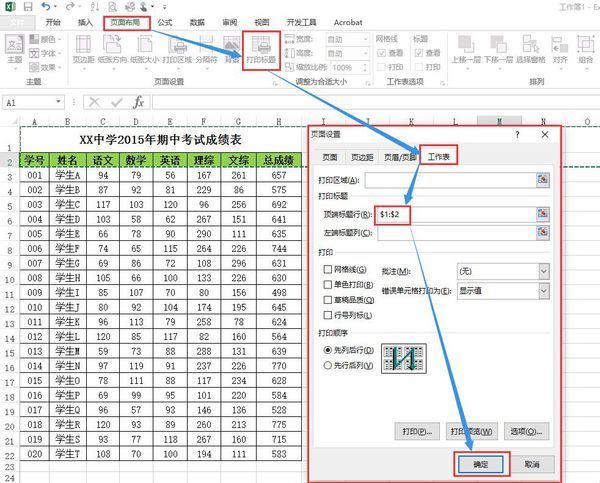Enable Gridlines (网格线) print checkbox in dialog
This screenshot has width=600, height=483.
tap(328, 269)
